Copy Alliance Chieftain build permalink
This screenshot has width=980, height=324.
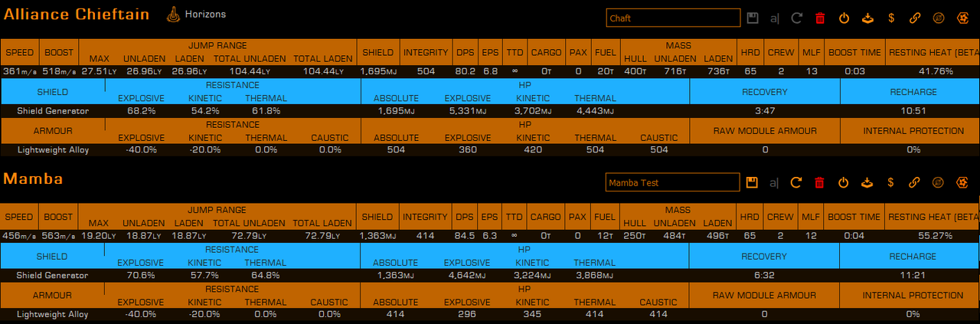(x=914, y=18)
